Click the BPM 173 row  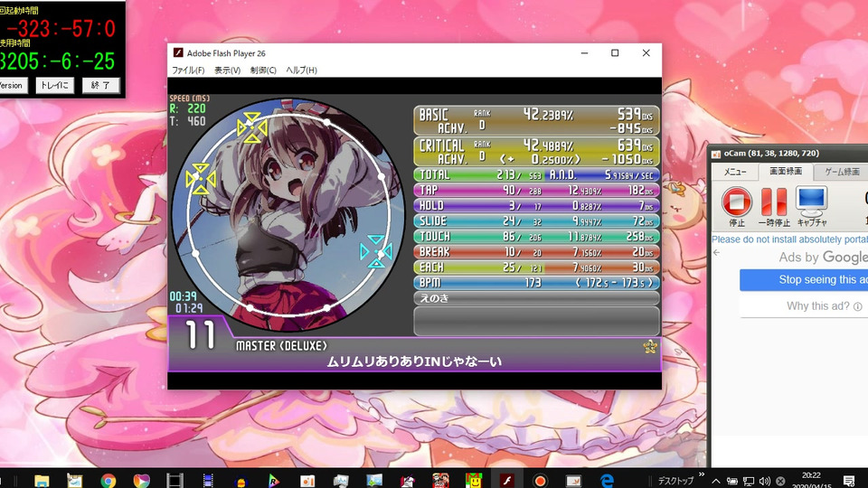pyautogui.click(x=536, y=283)
